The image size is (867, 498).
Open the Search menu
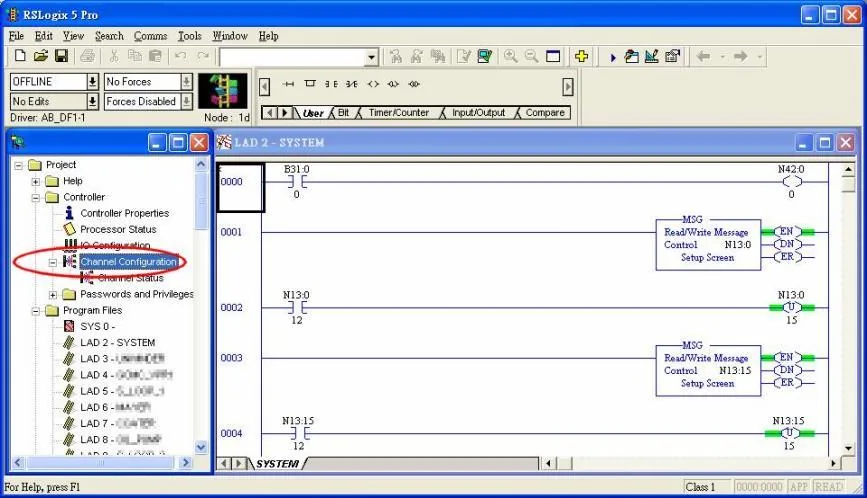click(x=109, y=36)
